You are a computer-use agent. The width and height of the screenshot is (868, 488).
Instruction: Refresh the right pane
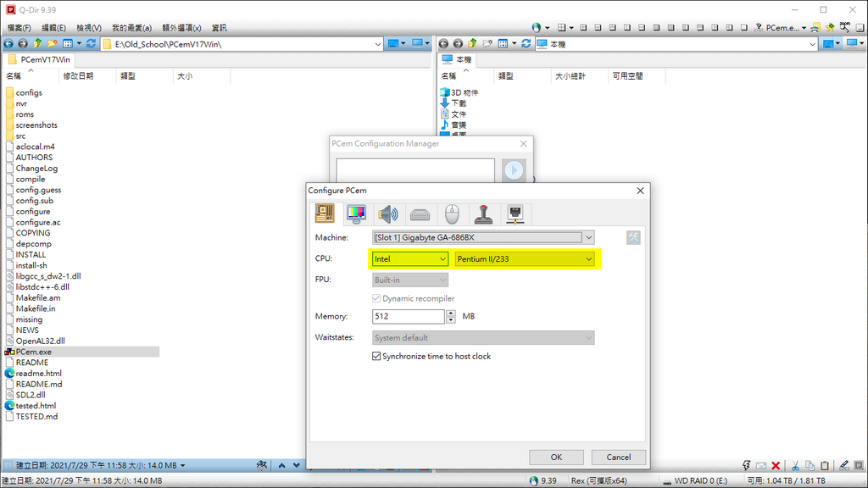pyautogui.click(x=526, y=44)
